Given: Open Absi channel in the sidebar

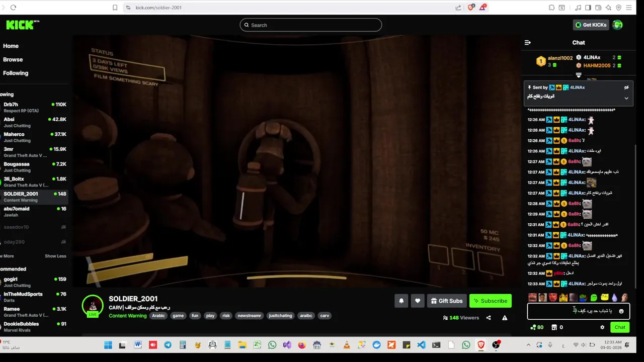Looking at the screenshot, I should point(34,122).
